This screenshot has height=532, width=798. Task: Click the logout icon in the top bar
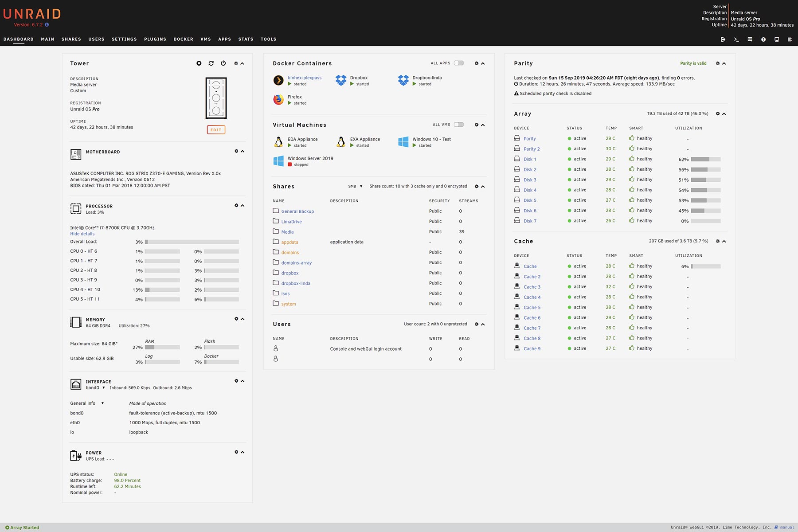click(723, 39)
